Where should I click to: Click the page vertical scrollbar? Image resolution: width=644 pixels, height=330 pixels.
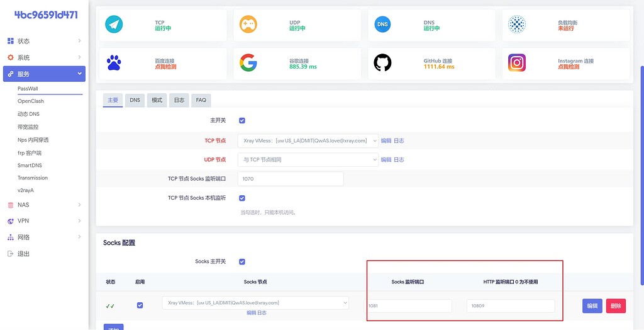tap(642, 175)
